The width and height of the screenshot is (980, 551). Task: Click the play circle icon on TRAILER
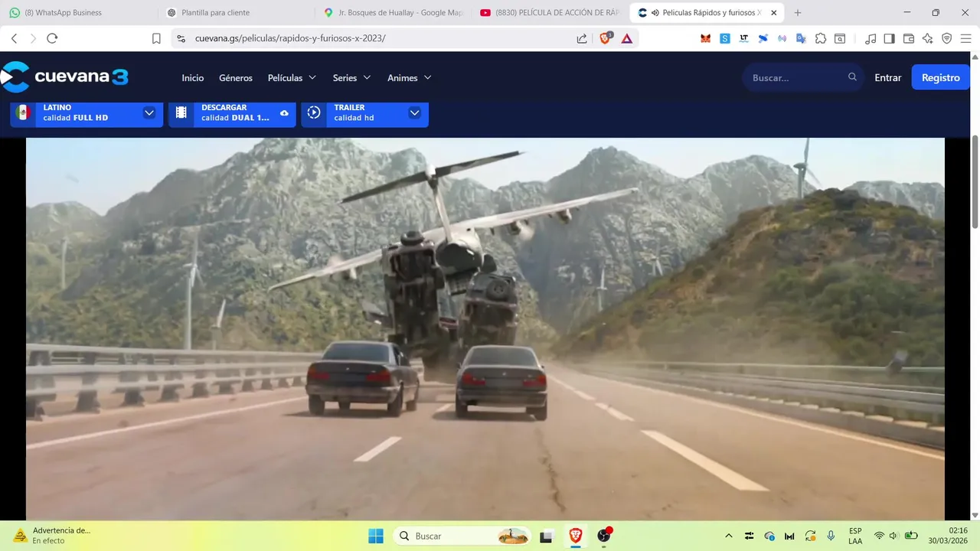(x=314, y=112)
